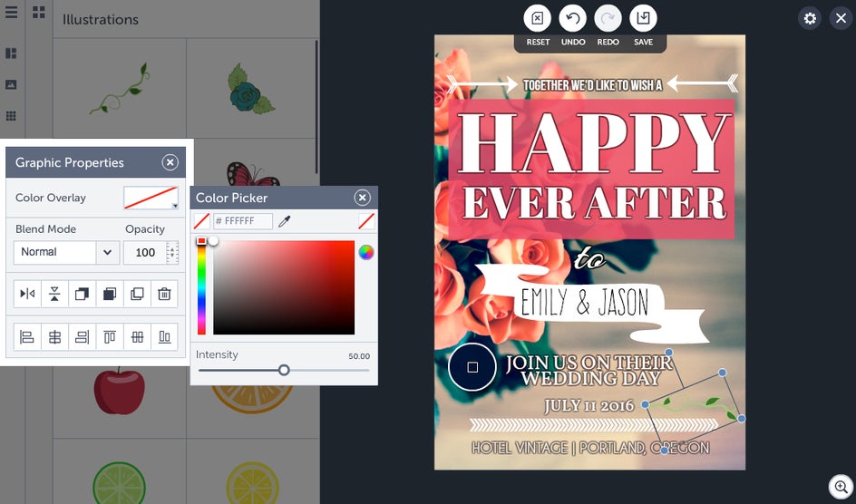Open the hamburger menu icon
856x504 pixels.
pyautogui.click(x=11, y=12)
